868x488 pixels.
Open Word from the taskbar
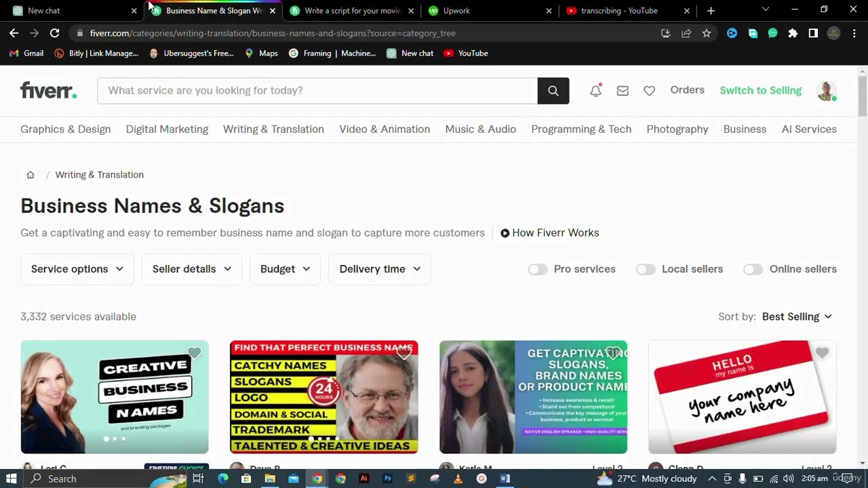pyautogui.click(x=505, y=479)
